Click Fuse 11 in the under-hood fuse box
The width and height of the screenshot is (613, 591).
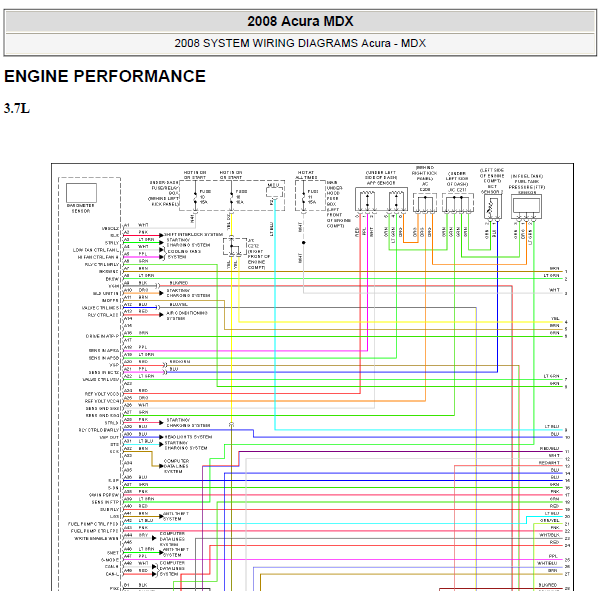[304, 197]
